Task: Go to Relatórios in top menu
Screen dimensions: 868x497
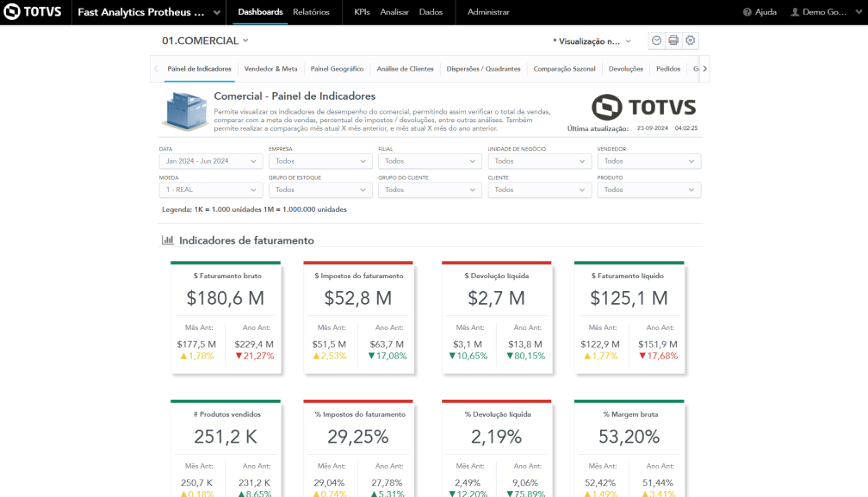Action: [x=311, y=12]
